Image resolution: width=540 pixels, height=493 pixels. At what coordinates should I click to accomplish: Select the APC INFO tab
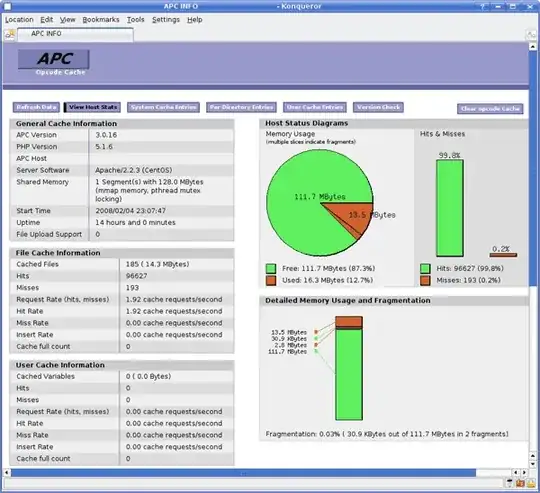(x=75, y=34)
